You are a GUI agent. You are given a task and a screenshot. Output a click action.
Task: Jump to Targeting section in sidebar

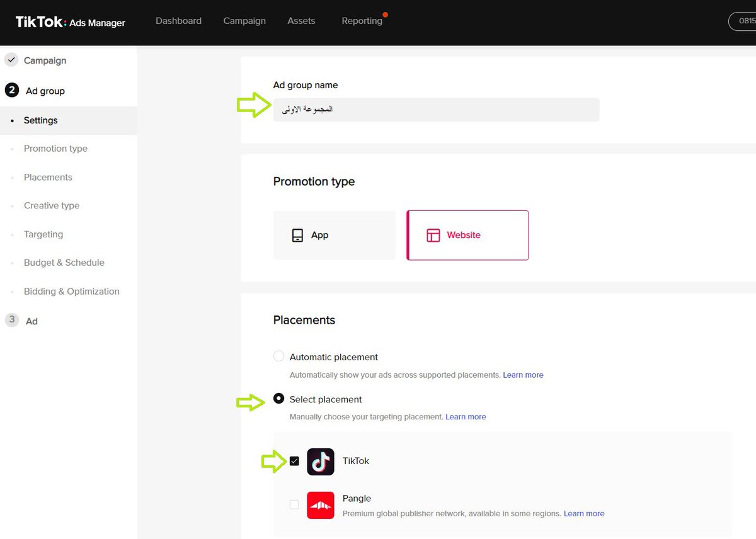(x=43, y=234)
